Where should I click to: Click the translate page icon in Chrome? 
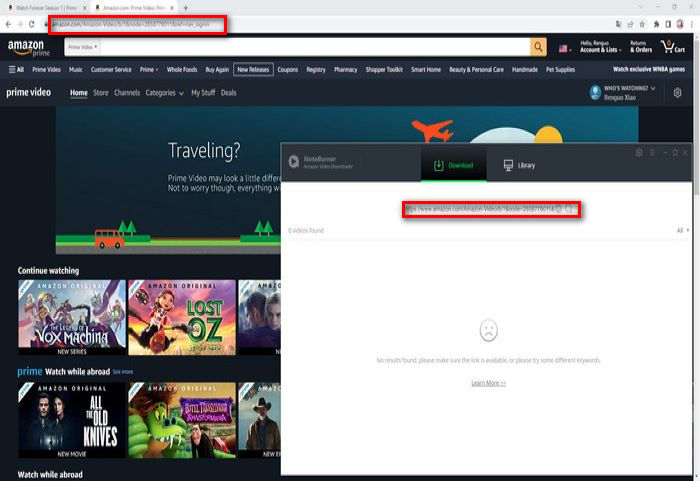pos(618,24)
